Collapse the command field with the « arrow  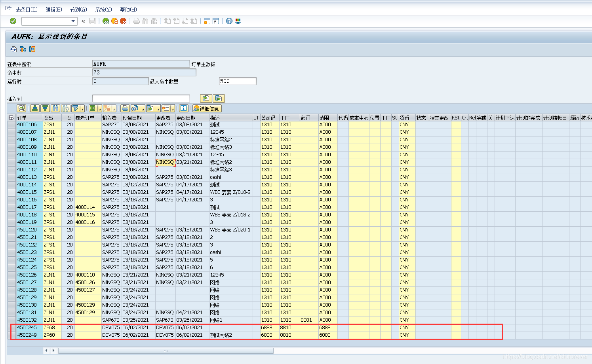pyautogui.click(x=83, y=21)
